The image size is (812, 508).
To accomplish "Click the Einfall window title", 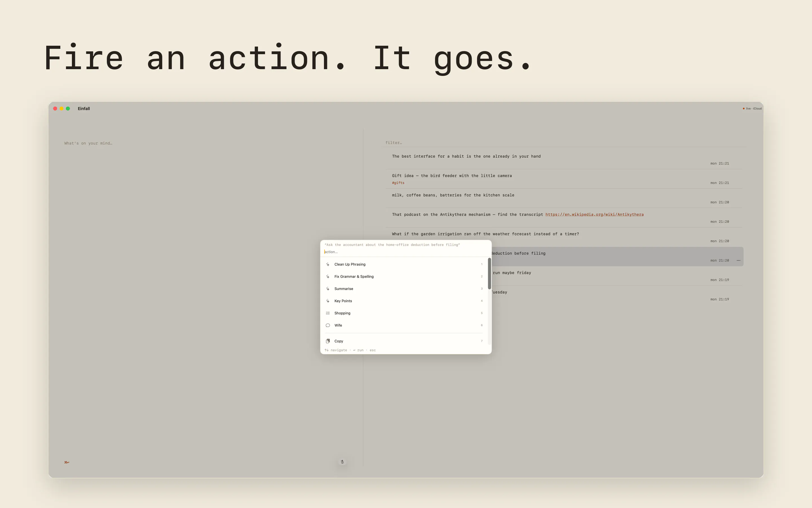I will coord(84,109).
